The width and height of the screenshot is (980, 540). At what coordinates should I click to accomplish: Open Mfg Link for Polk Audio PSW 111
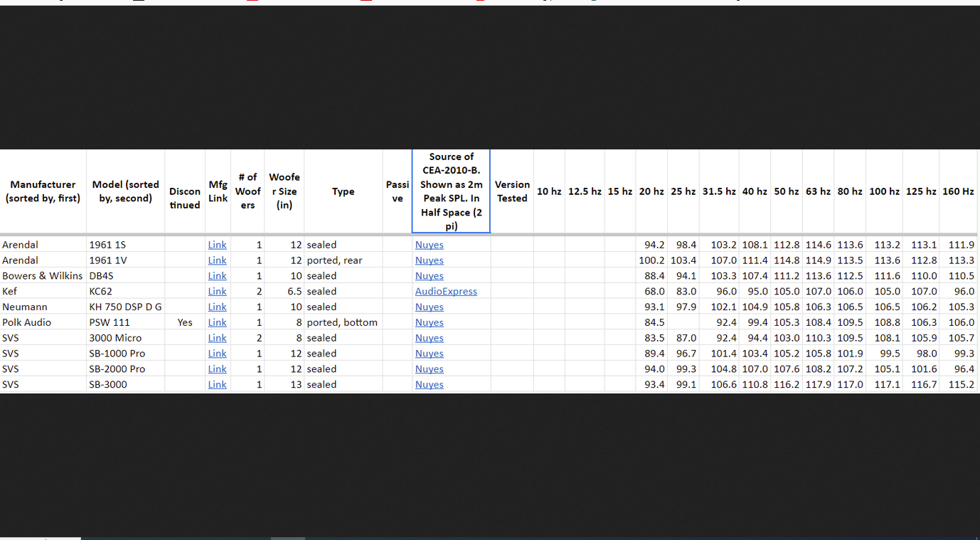tap(217, 322)
